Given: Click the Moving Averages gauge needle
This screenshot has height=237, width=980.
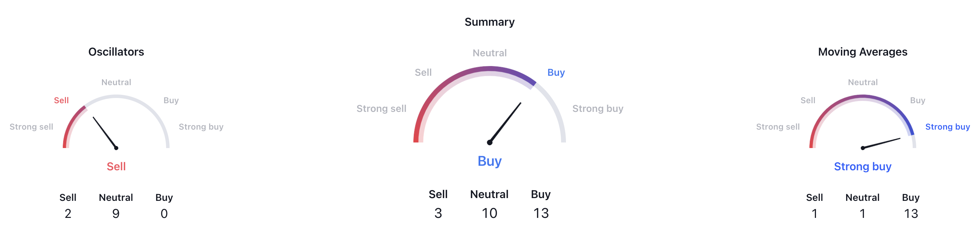Looking at the screenshot, I should click(882, 143).
